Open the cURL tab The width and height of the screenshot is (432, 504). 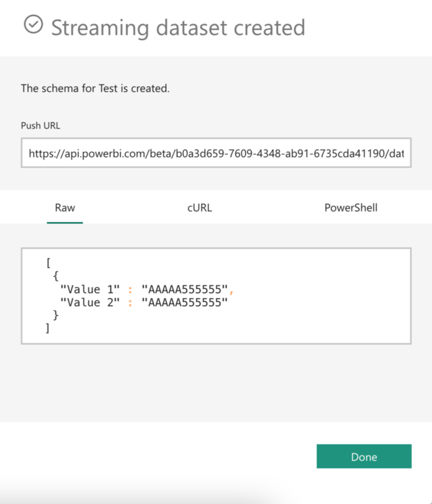(x=199, y=208)
